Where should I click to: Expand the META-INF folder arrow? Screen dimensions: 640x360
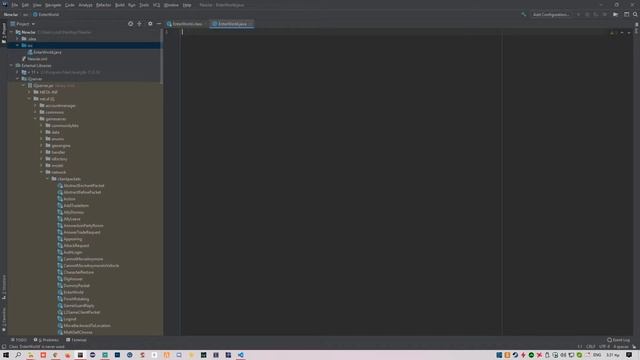(29, 92)
